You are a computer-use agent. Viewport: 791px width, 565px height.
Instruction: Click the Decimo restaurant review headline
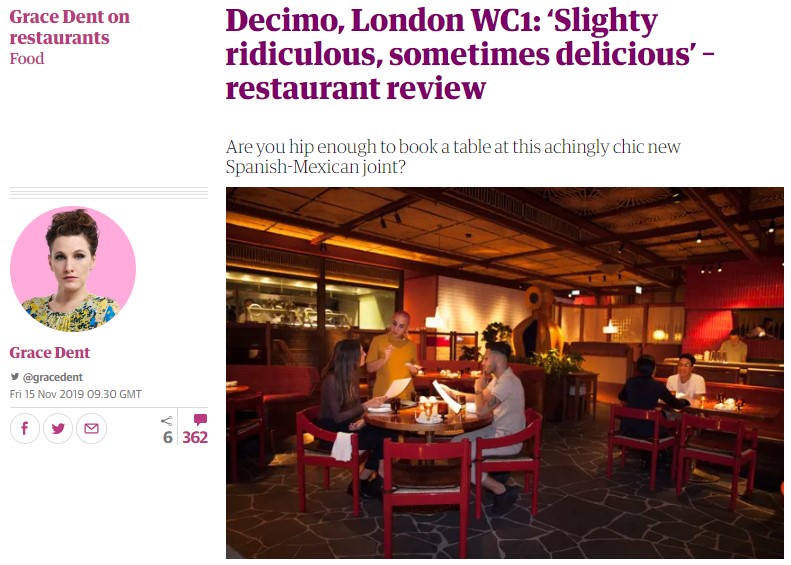(x=469, y=54)
